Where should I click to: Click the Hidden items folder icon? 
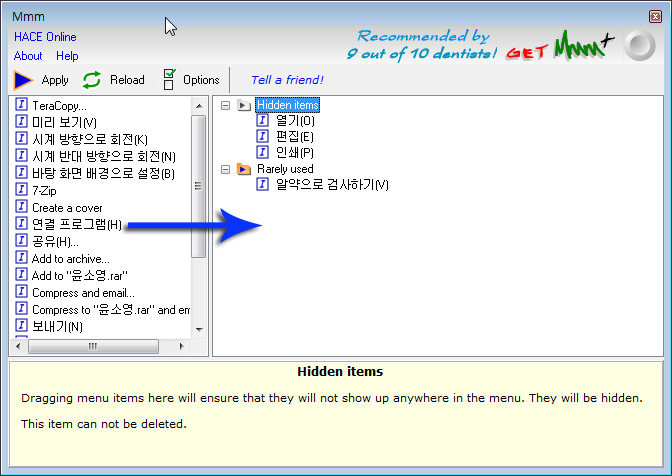[x=243, y=105]
